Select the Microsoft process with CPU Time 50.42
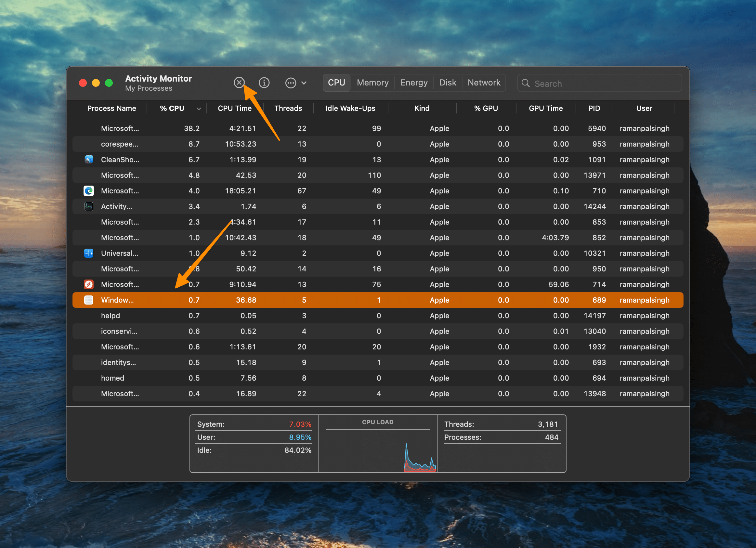 pyautogui.click(x=378, y=269)
